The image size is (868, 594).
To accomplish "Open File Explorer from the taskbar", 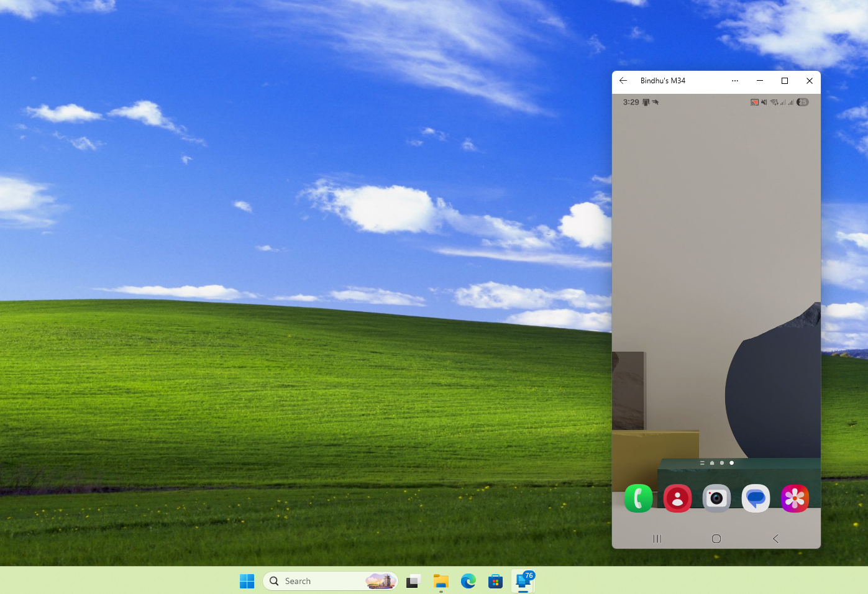I will (441, 581).
